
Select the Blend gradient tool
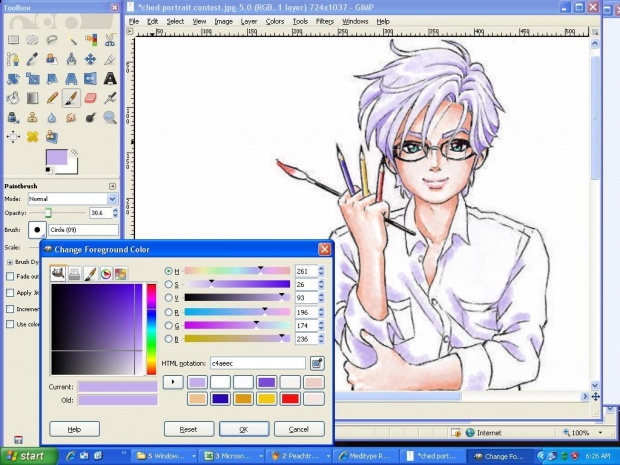32,98
